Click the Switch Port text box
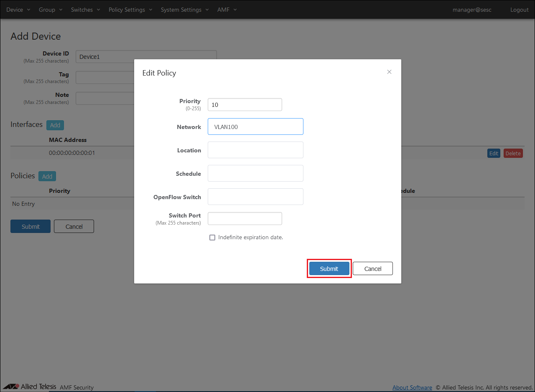 click(245, 218)
